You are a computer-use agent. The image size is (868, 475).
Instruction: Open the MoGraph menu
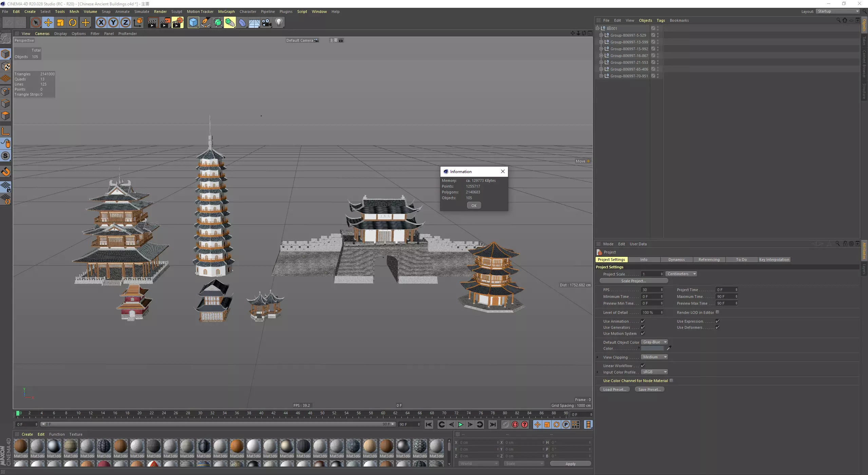[x=226, y=12]
